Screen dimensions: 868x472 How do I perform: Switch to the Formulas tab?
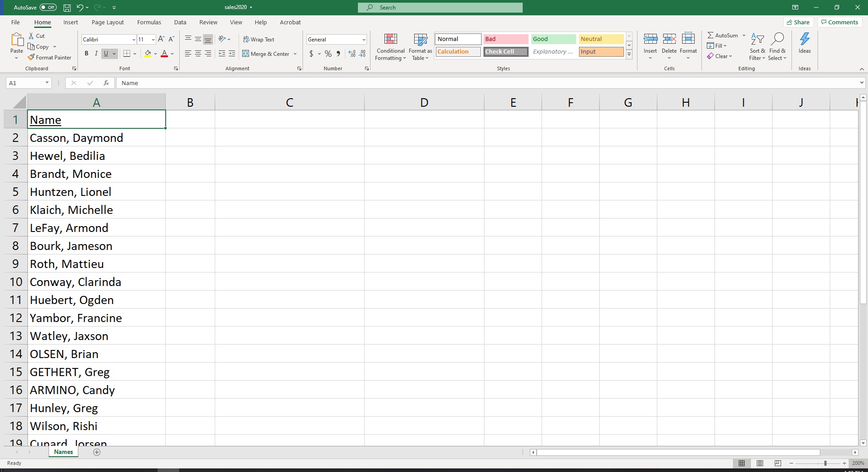149,22
